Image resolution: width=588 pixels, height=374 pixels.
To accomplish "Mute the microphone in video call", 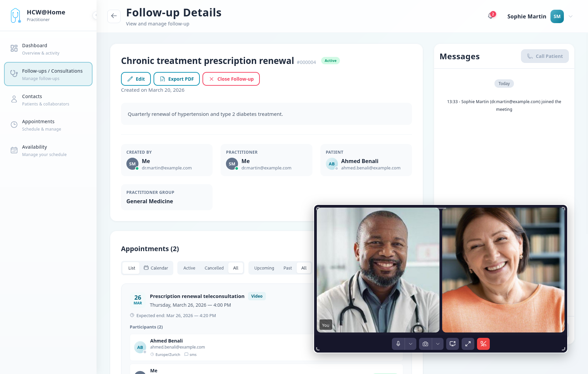I will click(x=398, y=344).
